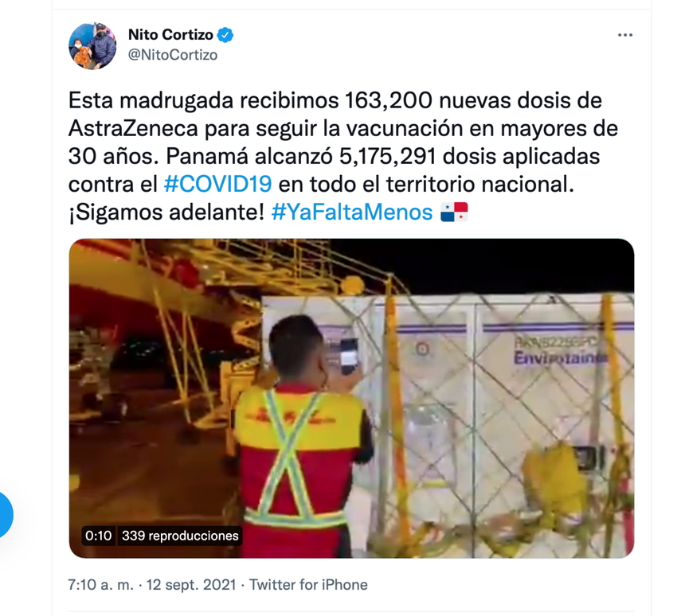
Task: Click the phone held up in the video
Action: [x=349, y=356]
